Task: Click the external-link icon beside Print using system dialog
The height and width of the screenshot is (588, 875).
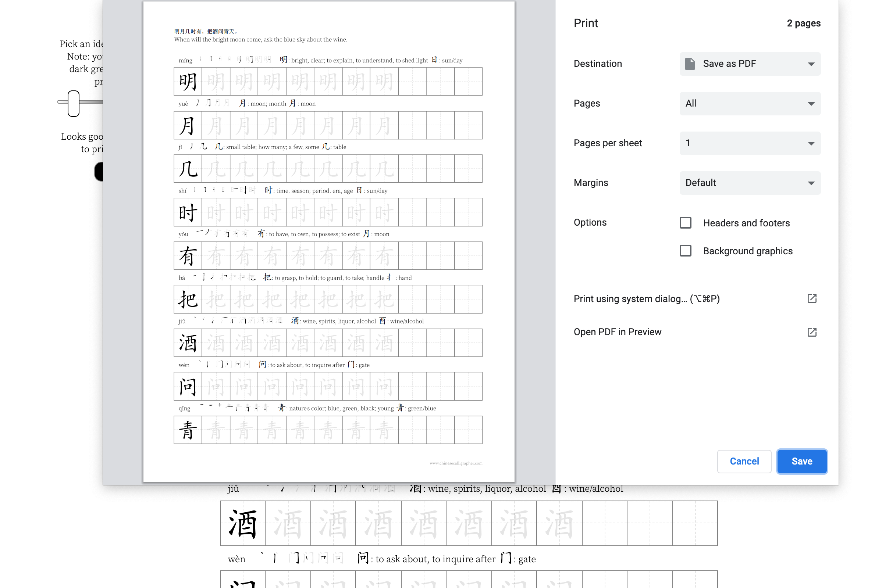Action: [812, 298]
